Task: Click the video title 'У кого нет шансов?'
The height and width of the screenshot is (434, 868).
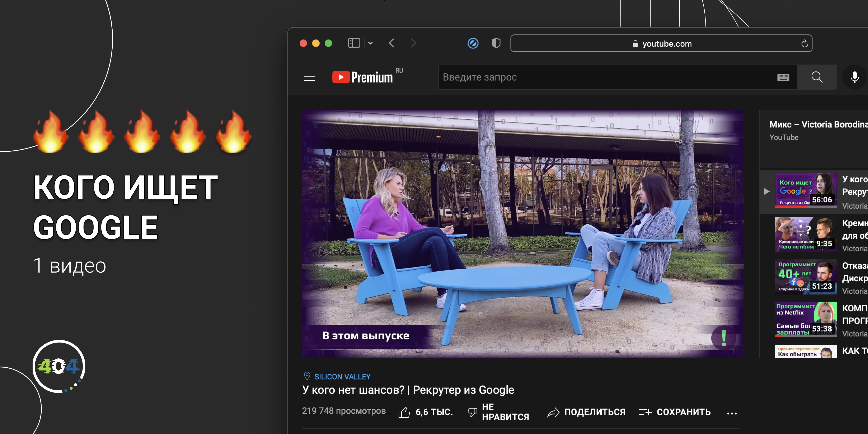Action: 408,390
